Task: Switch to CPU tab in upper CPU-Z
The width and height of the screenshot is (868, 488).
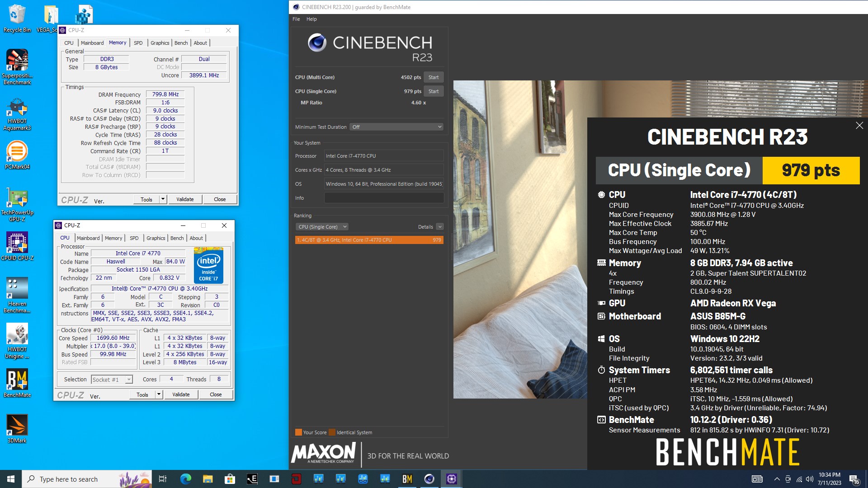Action: coord(69,43)
